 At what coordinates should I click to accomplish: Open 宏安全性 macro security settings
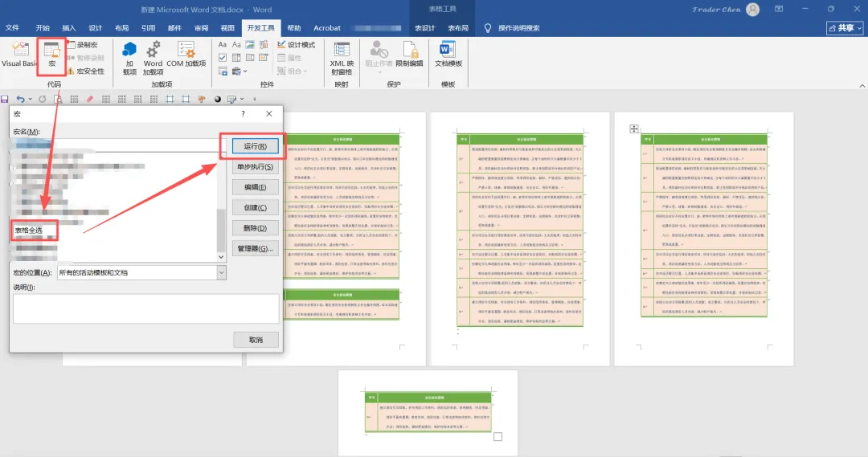(x=86, y=71)
